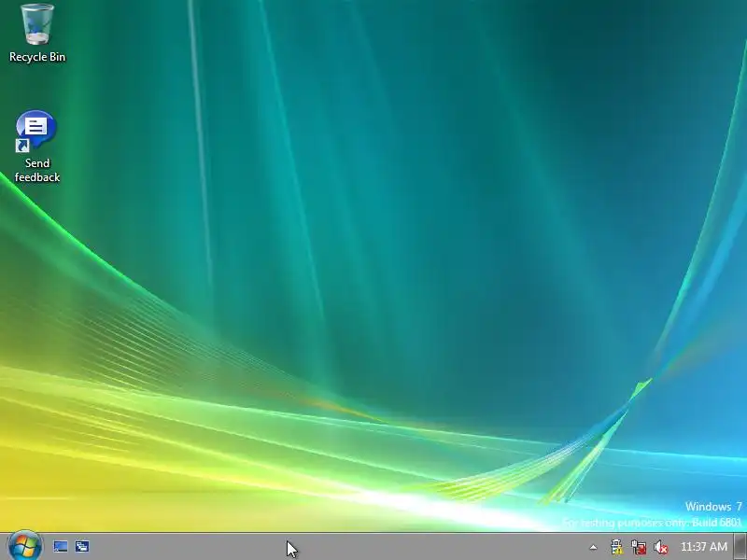Open the Action Center warning tray icon
Image resolution: width=747 pixels, height=560 pixels.
tap(616, 547)
